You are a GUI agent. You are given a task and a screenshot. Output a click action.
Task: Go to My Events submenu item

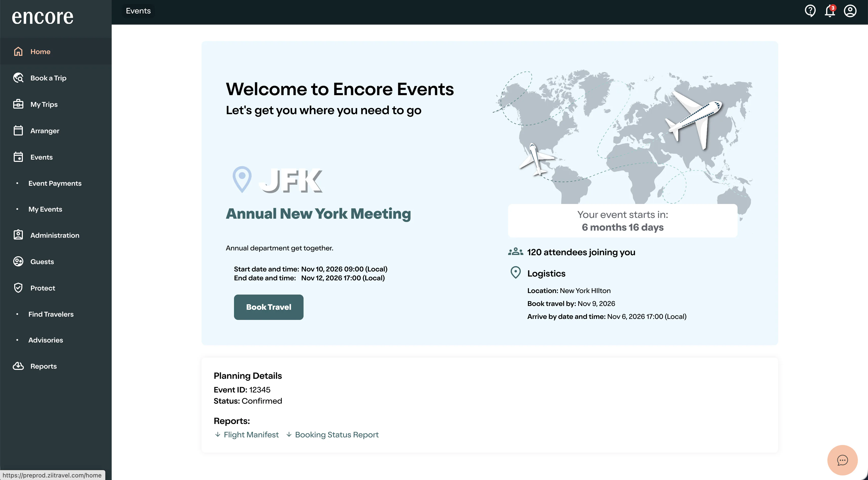pyautogui.click(x=45, y=209)
